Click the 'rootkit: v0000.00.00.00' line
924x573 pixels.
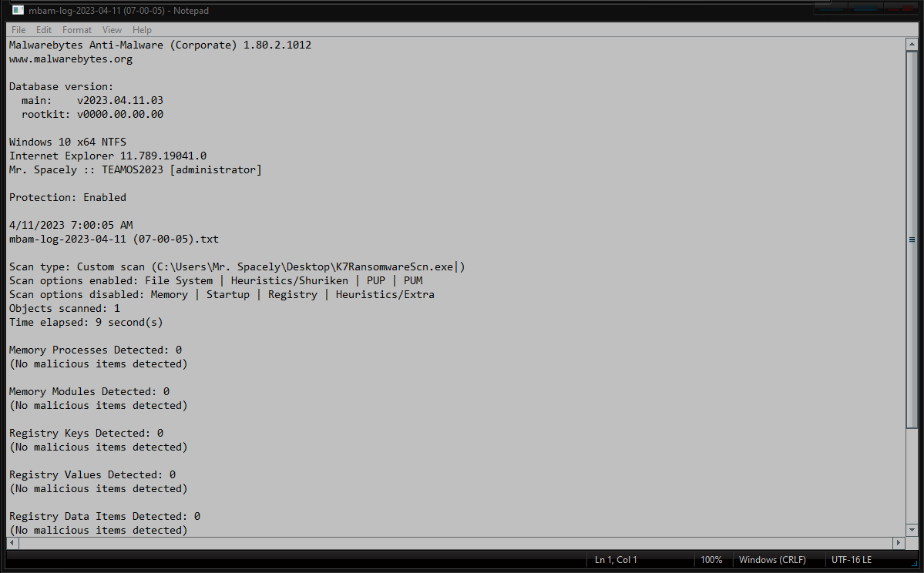click(x=92, y=114)
